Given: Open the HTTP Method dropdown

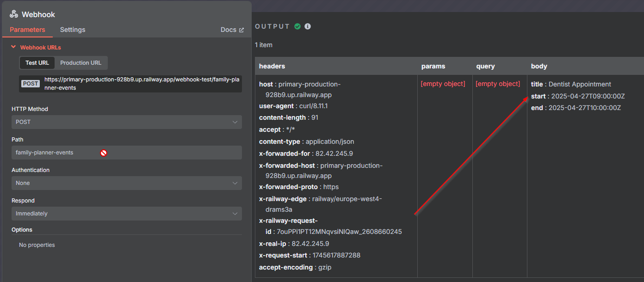Looking at the screenshot, I should coord(126,122).
